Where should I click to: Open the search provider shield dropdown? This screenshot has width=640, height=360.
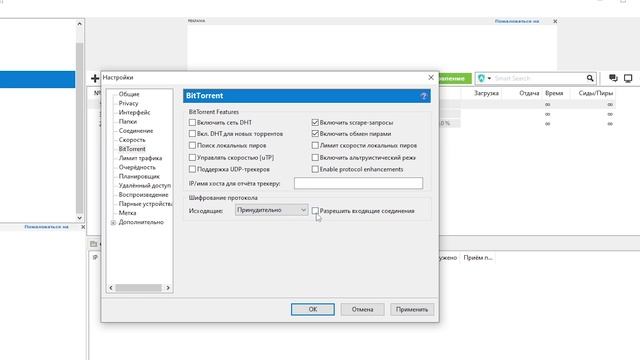[484, 78]
